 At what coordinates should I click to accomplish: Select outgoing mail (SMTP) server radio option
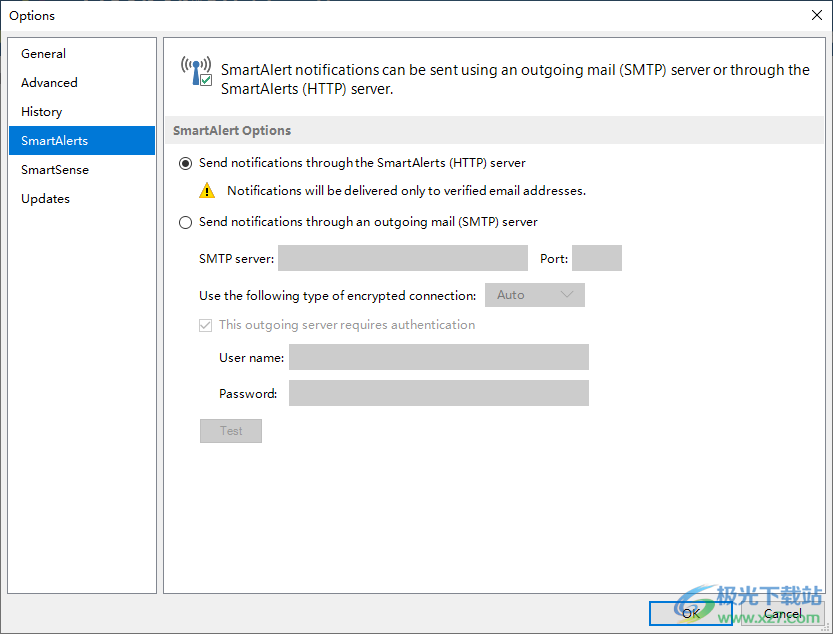[x=185, y=222]
